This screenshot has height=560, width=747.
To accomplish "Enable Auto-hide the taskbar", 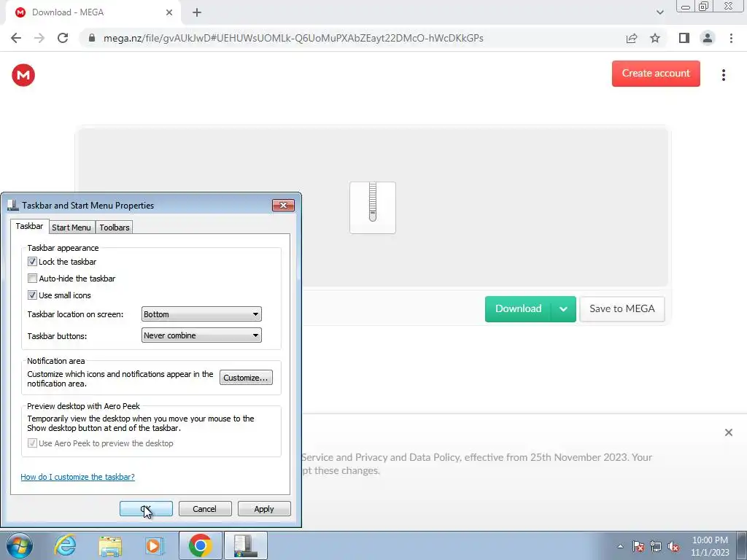I will [32, 278].
